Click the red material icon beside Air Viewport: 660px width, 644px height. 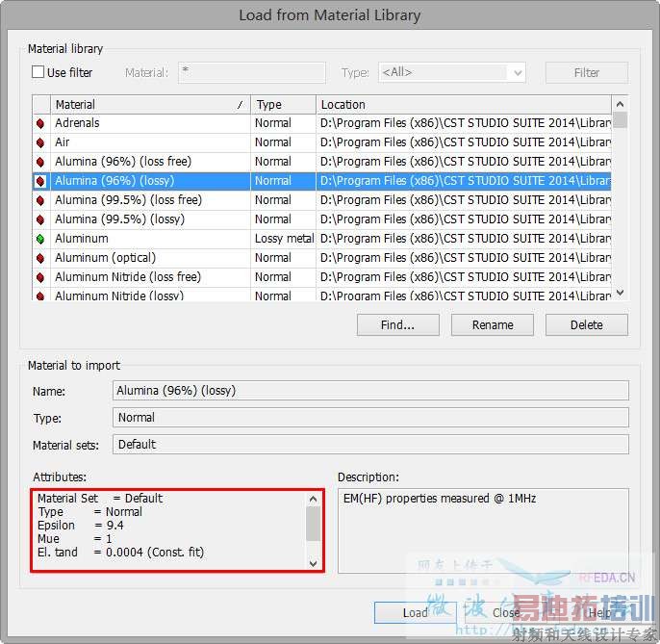tap(40, 142)
